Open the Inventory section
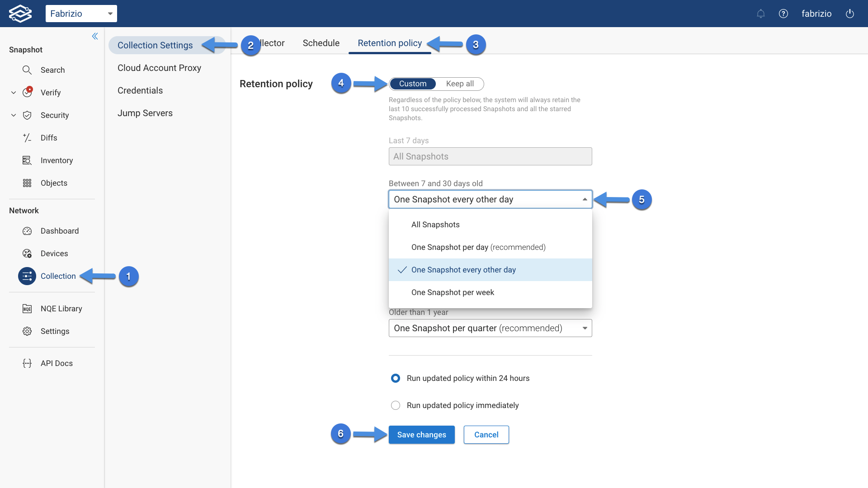The image size is (868, 488). point(57,160)
